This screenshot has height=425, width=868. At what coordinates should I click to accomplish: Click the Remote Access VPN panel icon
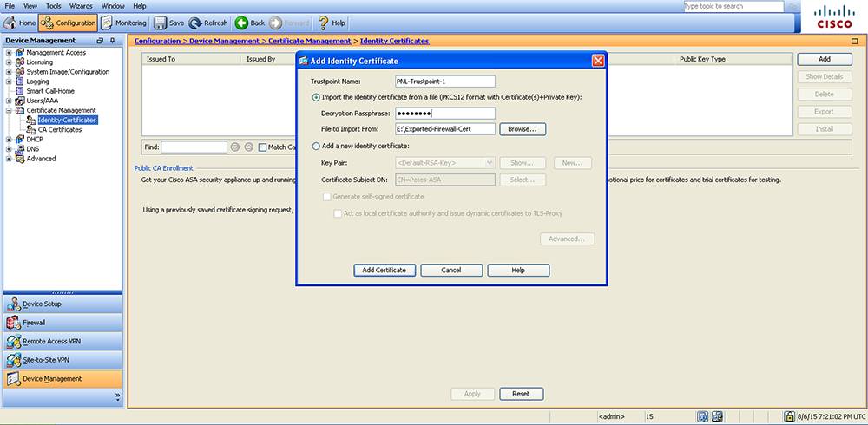14,342
